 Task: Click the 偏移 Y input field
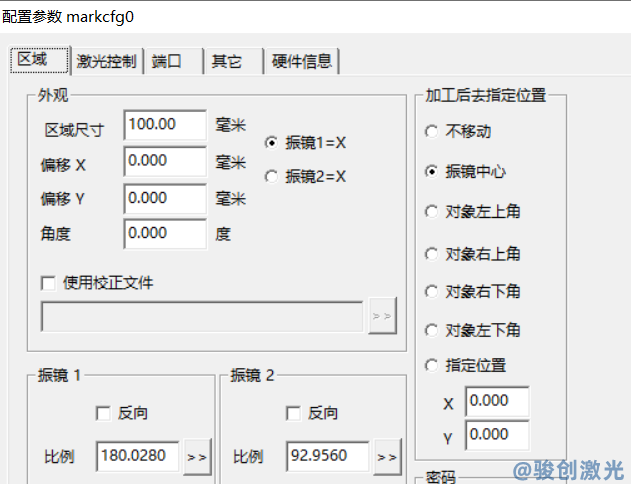coord(165,199)
